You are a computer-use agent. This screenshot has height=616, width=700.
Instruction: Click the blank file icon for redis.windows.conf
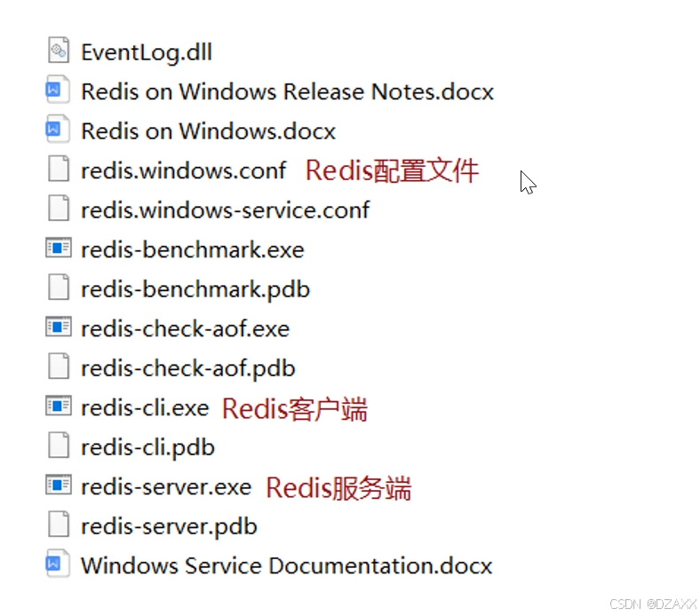(59, 169)
